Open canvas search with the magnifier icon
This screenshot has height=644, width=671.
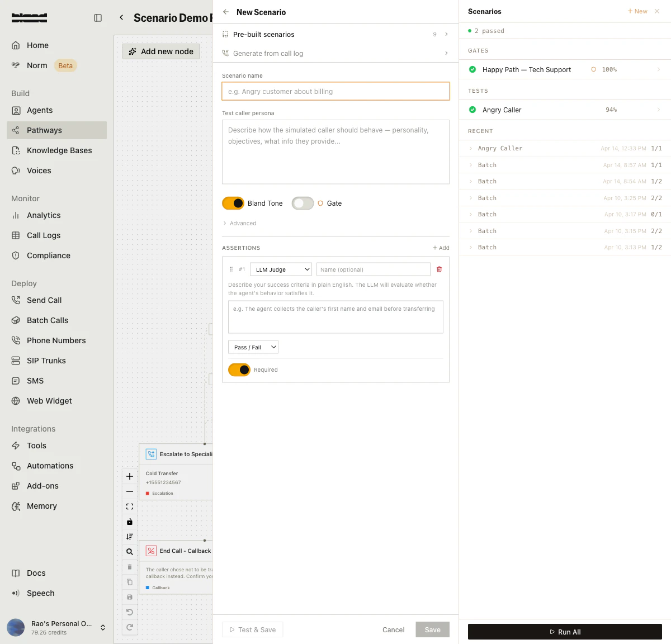coord(129,551)
